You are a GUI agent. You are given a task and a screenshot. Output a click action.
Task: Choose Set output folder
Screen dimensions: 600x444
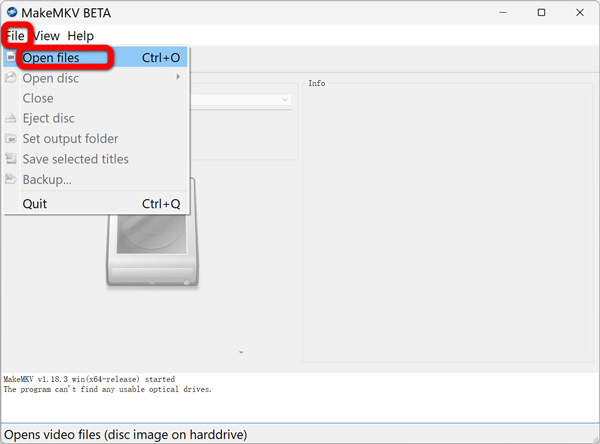coord(95,139)
